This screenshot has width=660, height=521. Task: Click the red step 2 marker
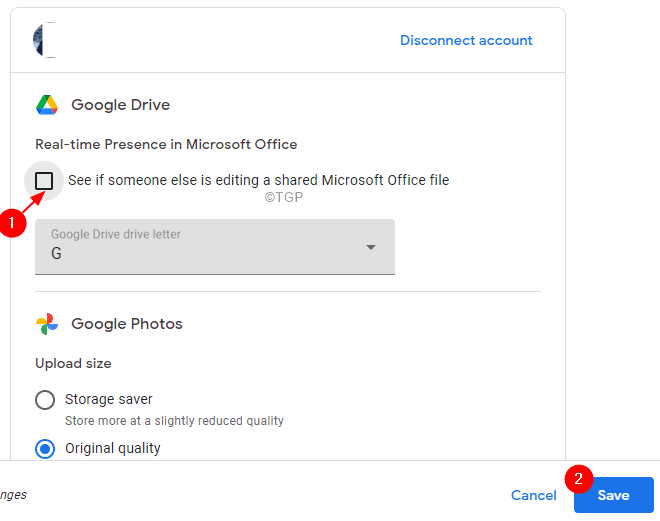click(x=579, y=478)
